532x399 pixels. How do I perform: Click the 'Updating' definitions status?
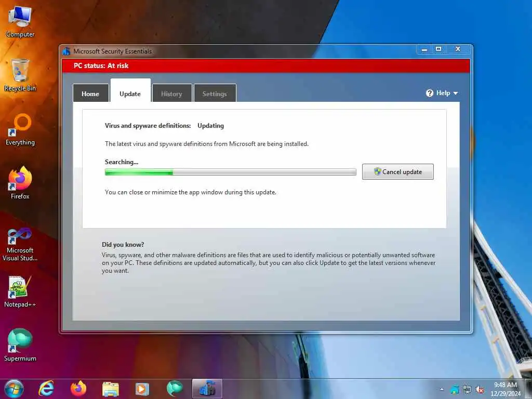click(211, 126)
